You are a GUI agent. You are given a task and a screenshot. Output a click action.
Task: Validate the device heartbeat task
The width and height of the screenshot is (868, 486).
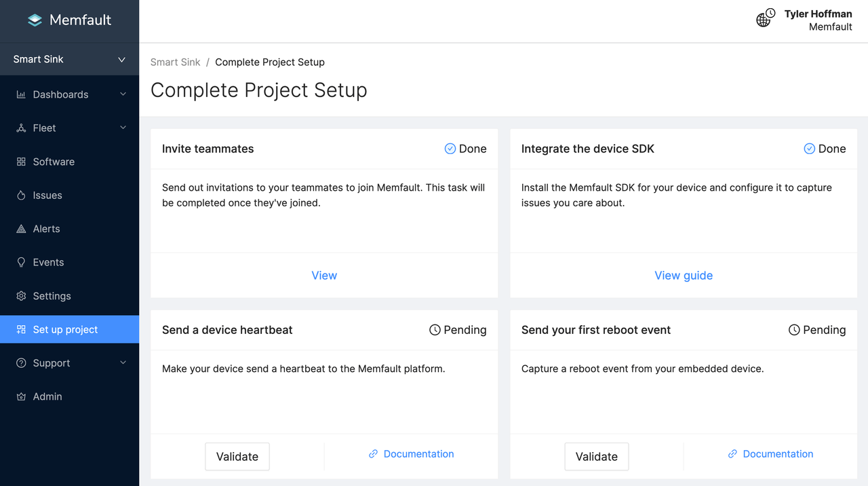pos(237,457)
